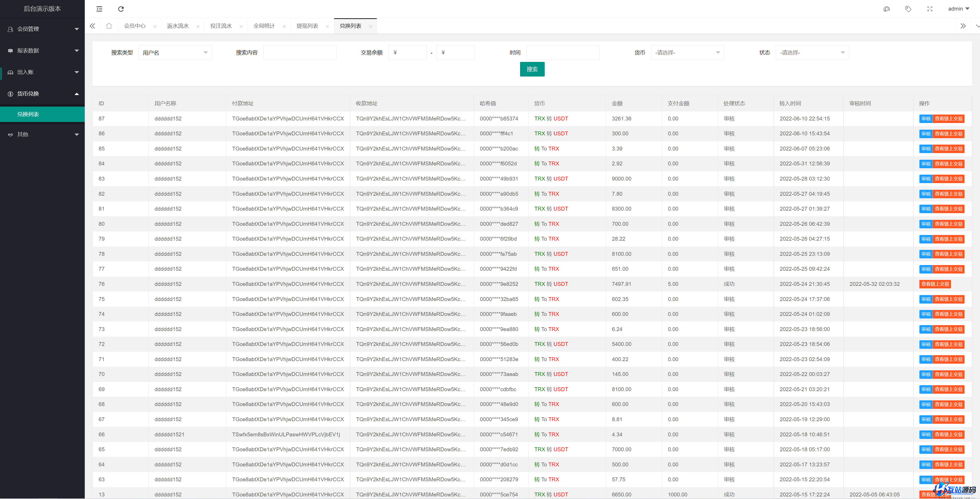This screenshot has width=980, height=499.
Task: Focus the 时间 date input field
Action: click(563, 52)
